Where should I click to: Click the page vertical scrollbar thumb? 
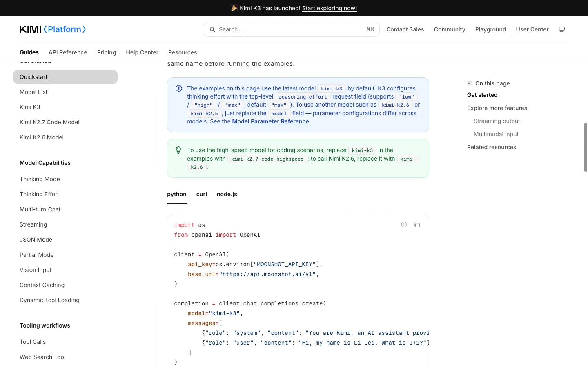pos(586,147)
